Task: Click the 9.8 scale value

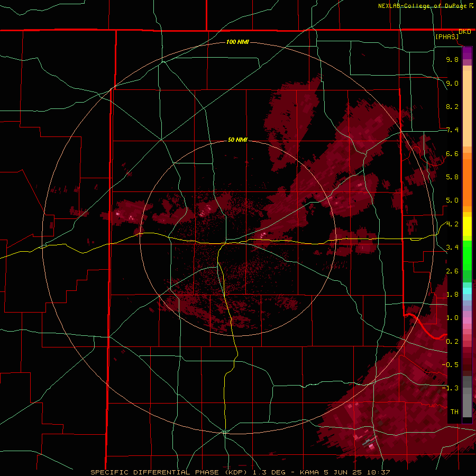Action: 452,60
